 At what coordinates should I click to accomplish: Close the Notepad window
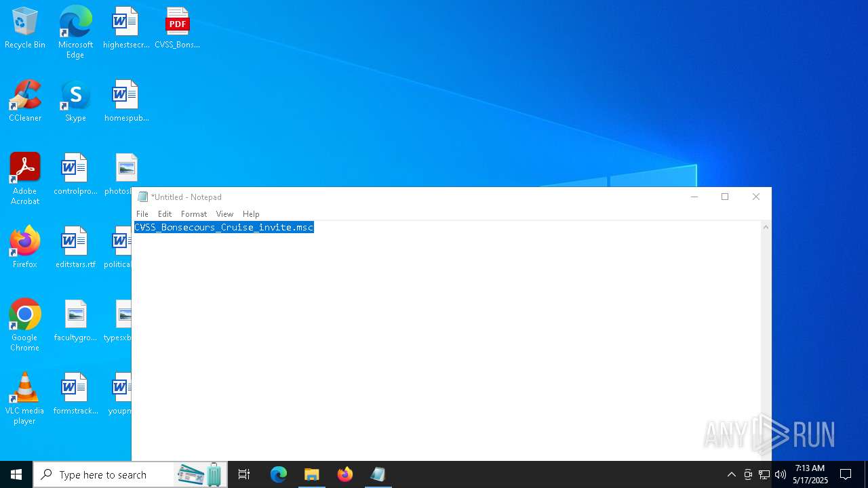point(756,197)
